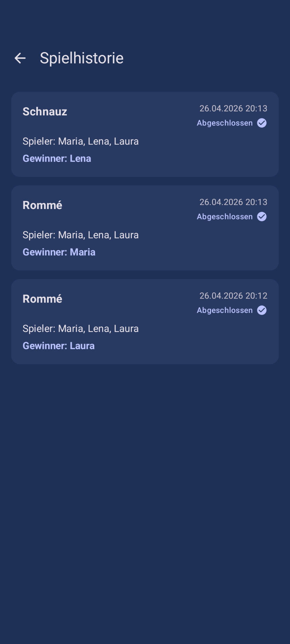The height and width of the screenshot is (644, 290).
Task: Select the Rommé game won by Laura
Action: [x=145, y=322]
